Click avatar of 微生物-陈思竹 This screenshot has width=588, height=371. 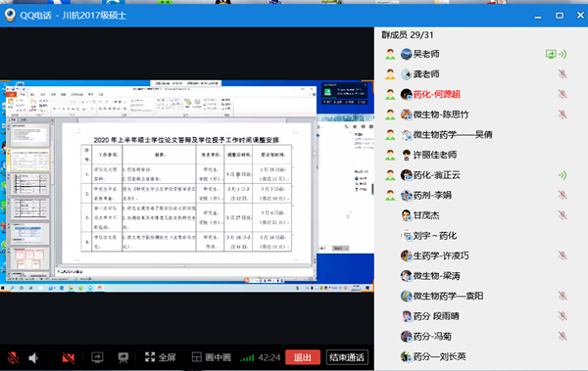point(406,115)
